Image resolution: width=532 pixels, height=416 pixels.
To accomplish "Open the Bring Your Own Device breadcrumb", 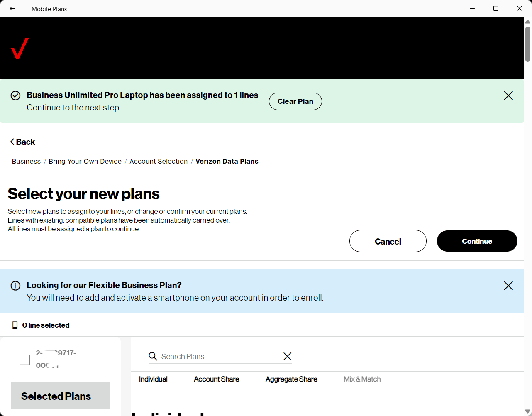I will (x=85, y=161).
